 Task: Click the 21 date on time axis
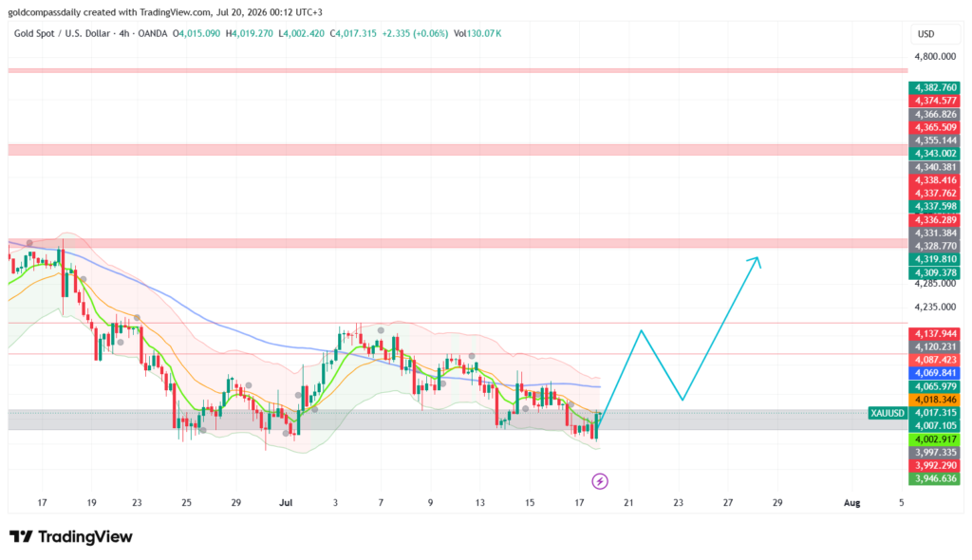(628, 503)
